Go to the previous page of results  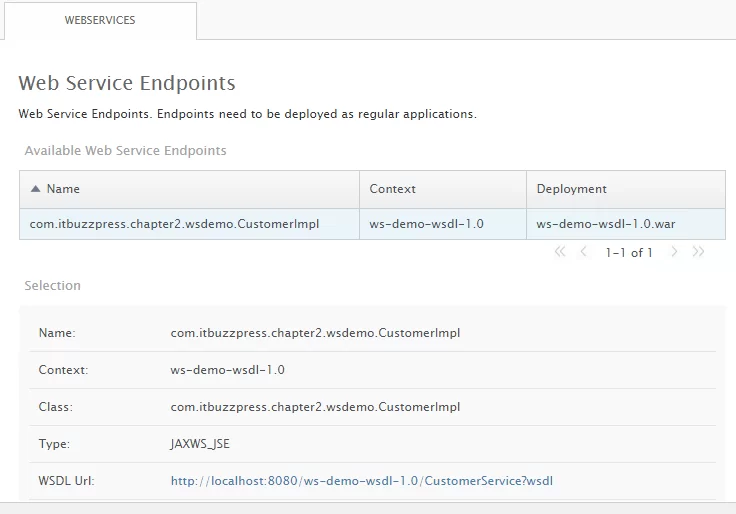[583, 252]
